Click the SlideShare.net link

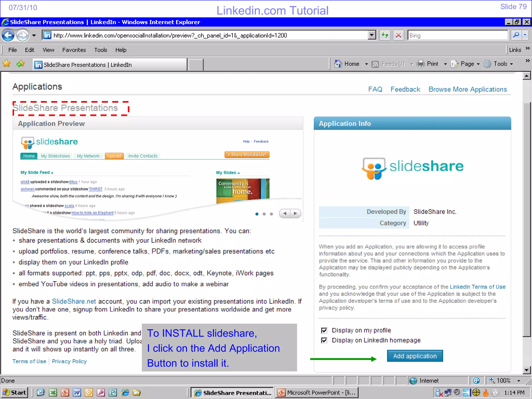[x=74, y=301]
